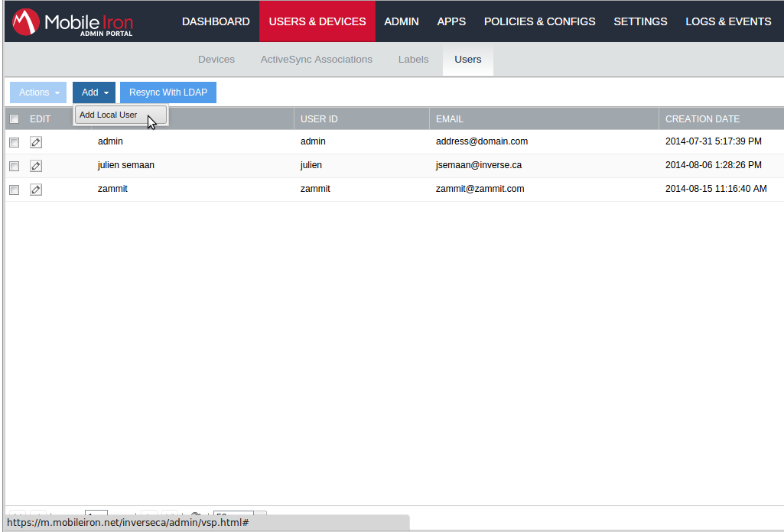Sort users by EMAIL column header

[x=450, y=119]
